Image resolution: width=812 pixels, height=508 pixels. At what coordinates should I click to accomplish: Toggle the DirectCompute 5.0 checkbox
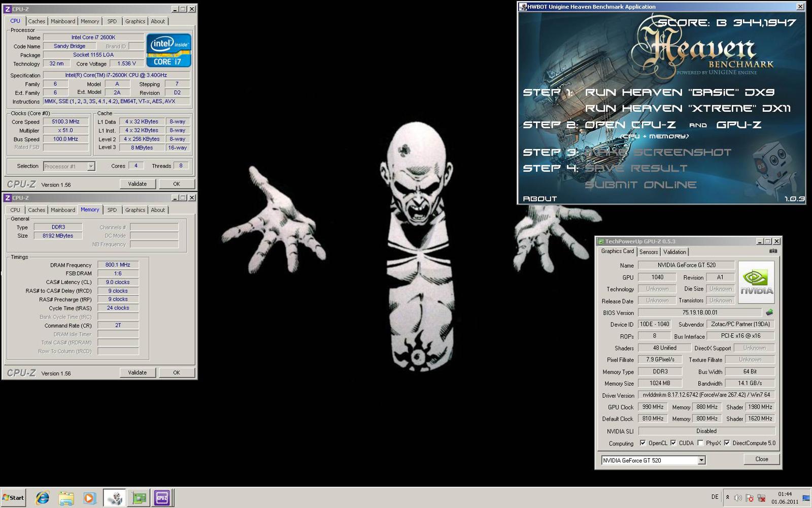pyautogui.click(x=727, y=443)
